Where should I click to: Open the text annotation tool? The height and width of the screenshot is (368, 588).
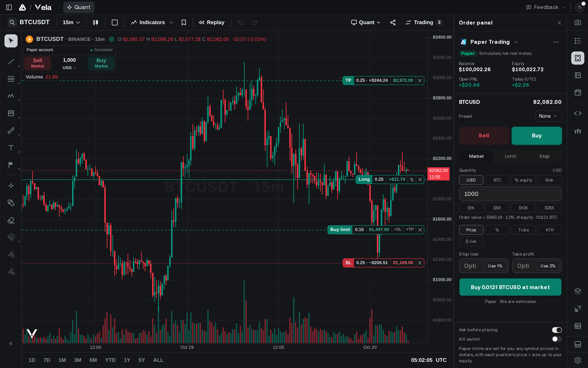[11, 148]
